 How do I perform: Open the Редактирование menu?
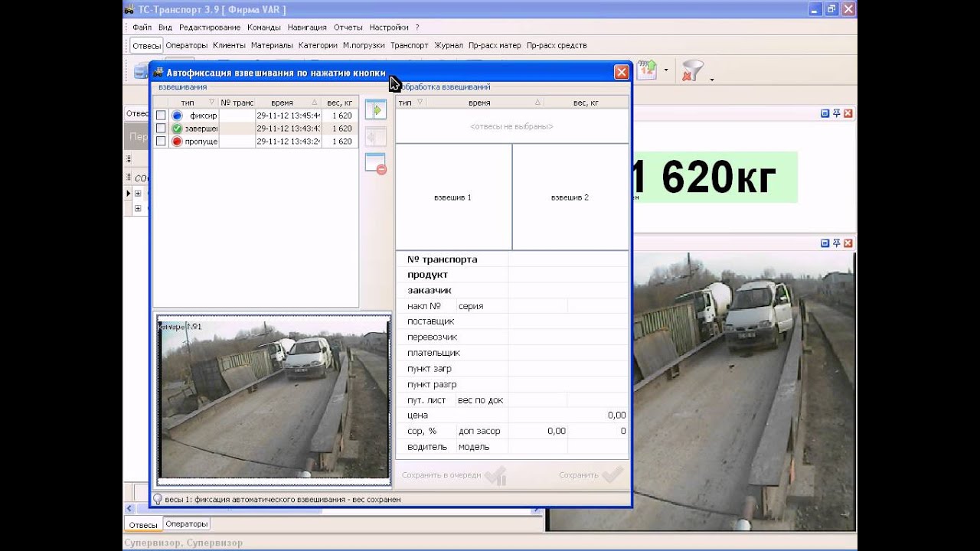(210, 27)
